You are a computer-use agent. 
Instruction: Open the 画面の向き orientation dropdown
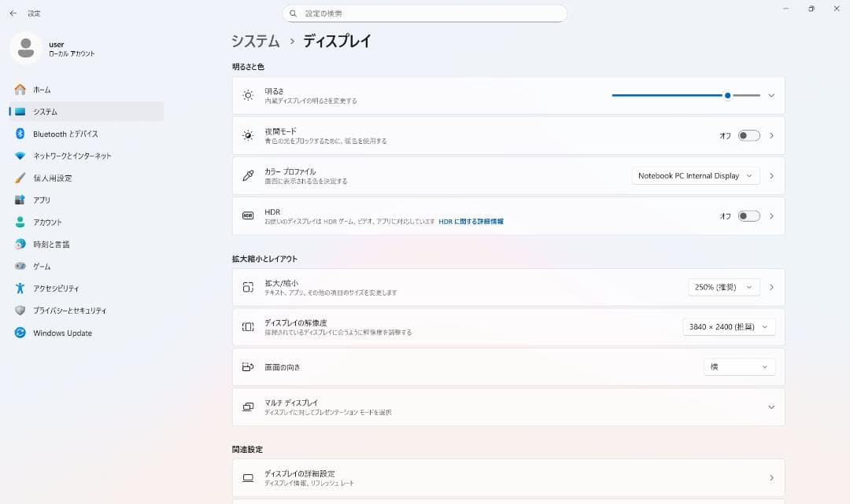point(738,367)
